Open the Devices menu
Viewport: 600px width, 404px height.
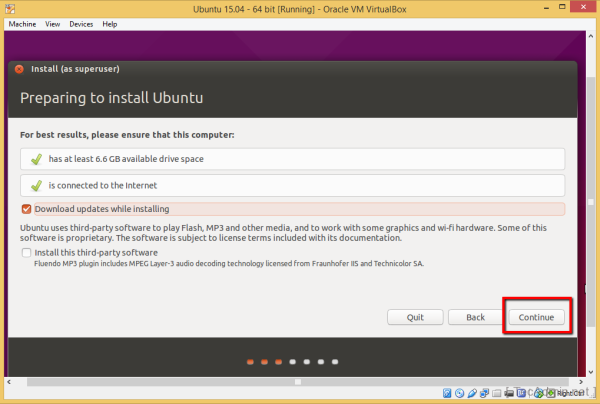coord(82,23)
